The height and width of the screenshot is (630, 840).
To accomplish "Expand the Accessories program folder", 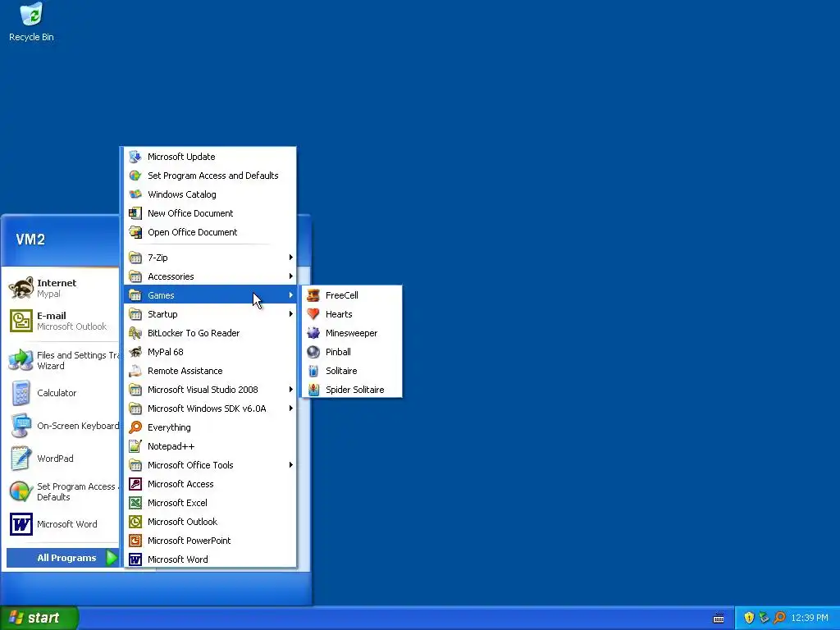I will click(210, 276).
